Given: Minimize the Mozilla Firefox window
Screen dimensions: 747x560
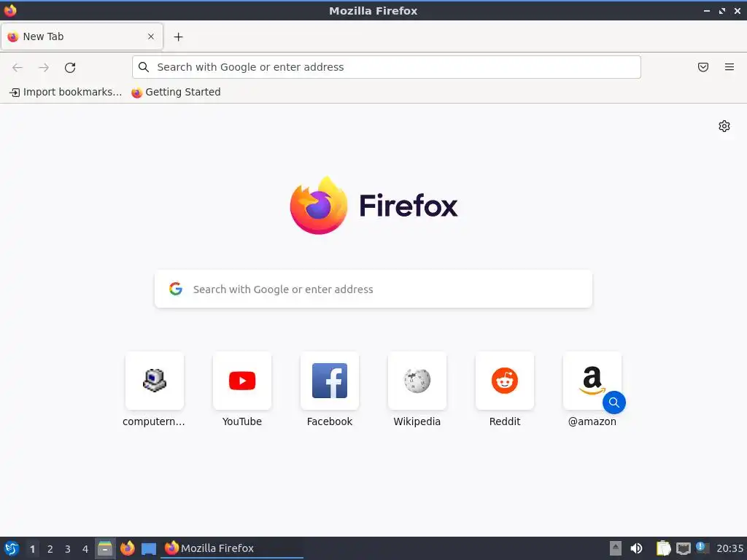Looking at the screenshot, I should point(706,11).
